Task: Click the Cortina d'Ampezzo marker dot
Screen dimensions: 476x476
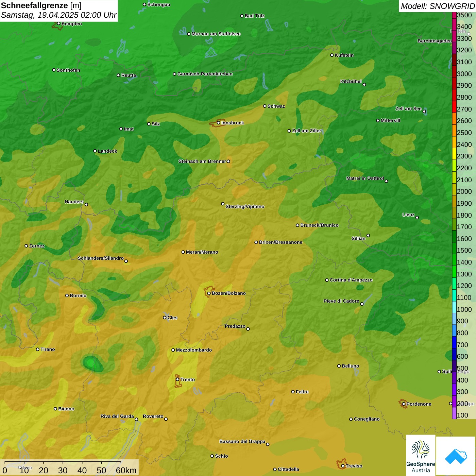Action: (327, 280)
